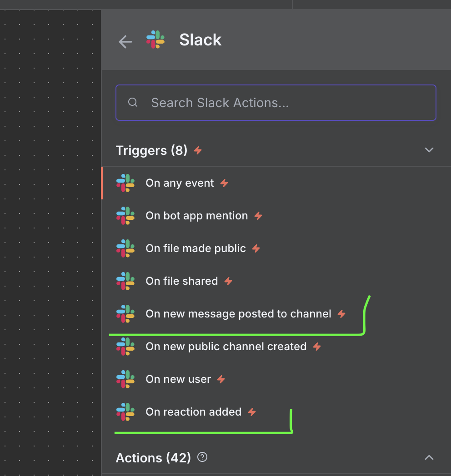Choose the On bot app mention trigger

(196, 216)
